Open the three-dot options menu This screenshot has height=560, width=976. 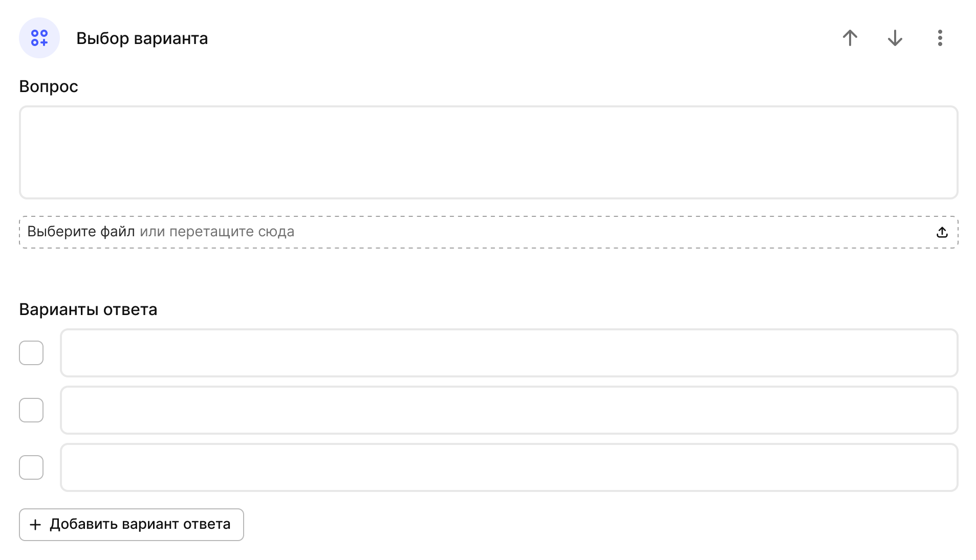click(940, 38)
